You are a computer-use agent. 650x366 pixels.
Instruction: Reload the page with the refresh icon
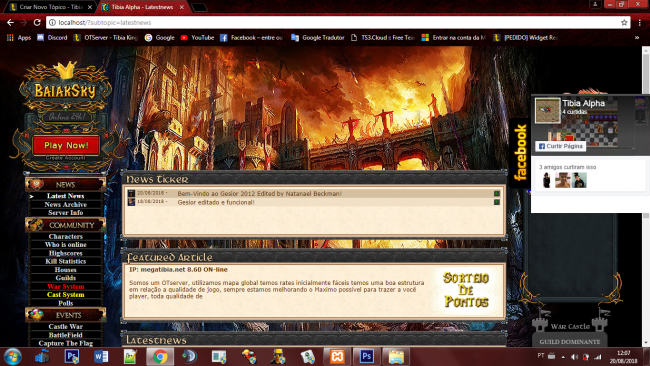(37, 22)
